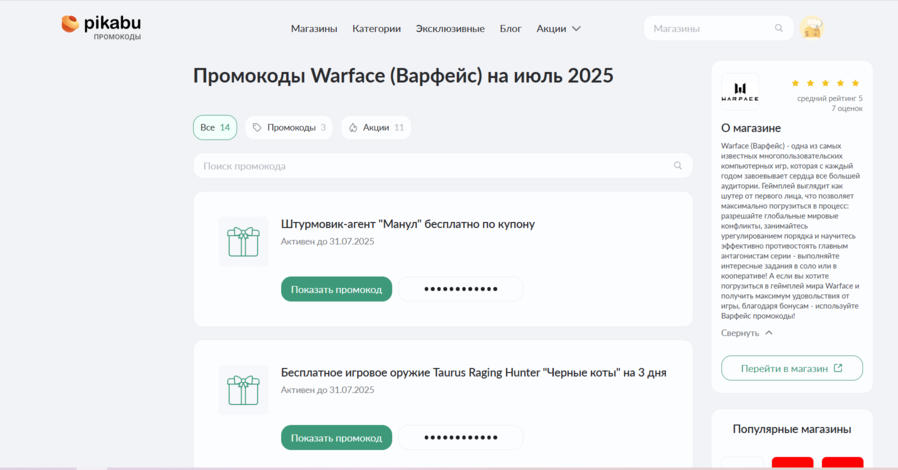The width and height of the screenshot is (898, 470).
Task: Focus the Поиск промокода search field
Action: coord(443,165)
